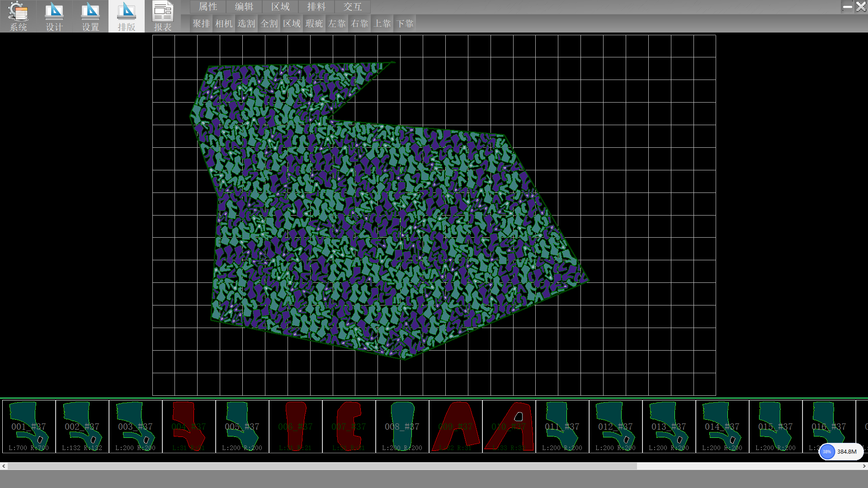Select part thumbnail 001_#37
This screenshot has width=868, height=488.
(x=29, y=427)
